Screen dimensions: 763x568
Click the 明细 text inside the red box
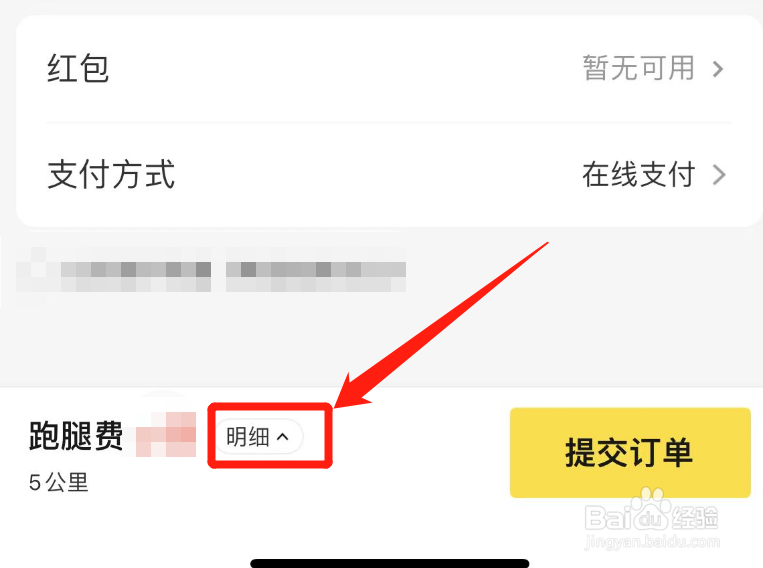pyautogui.click(x=248, y=437)
